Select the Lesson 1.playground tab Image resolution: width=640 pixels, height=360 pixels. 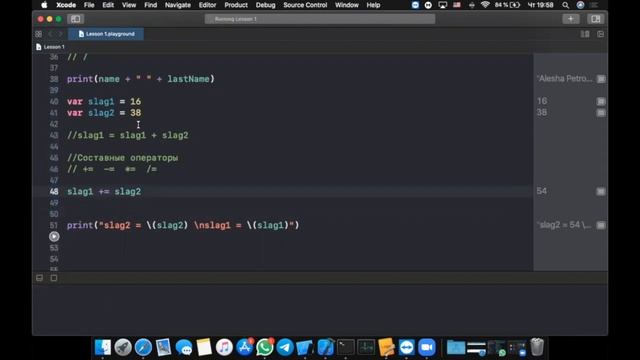pos(106,34)
